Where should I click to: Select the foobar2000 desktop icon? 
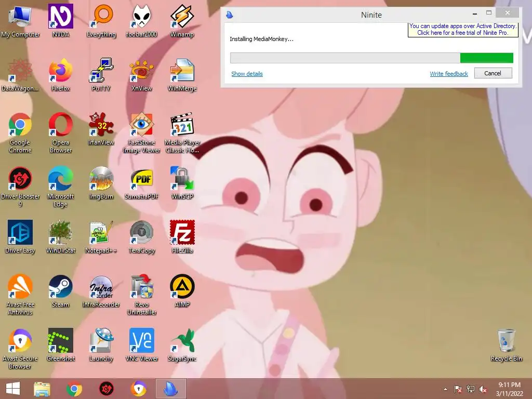[141, 21]
